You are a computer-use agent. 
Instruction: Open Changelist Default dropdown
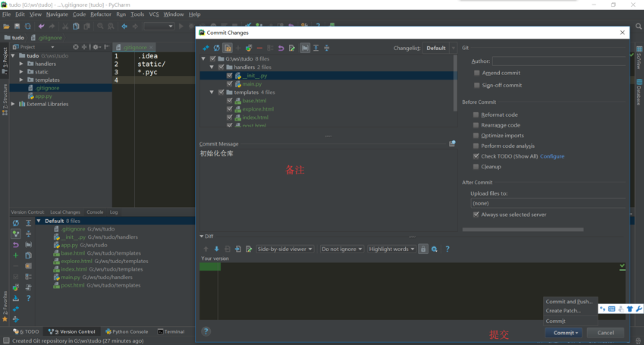pyautogui.click(x=439, y=48)
